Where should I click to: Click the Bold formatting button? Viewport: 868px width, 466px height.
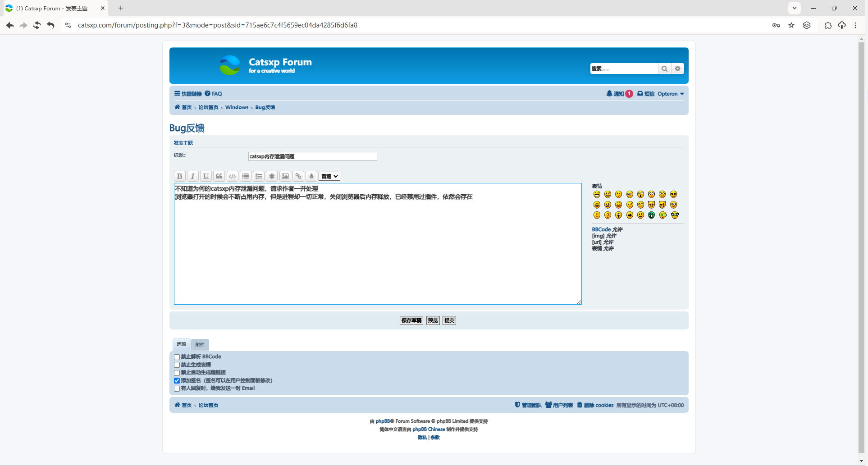179,176
